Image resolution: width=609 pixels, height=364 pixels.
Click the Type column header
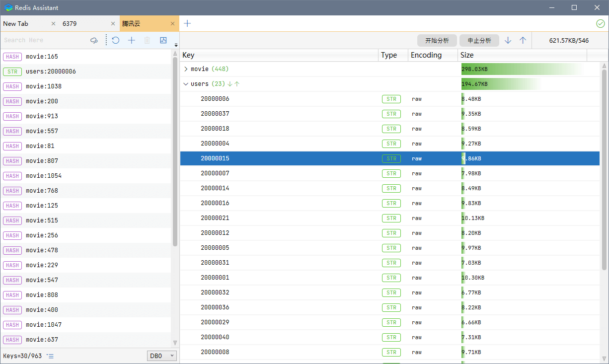coord(393,55)
